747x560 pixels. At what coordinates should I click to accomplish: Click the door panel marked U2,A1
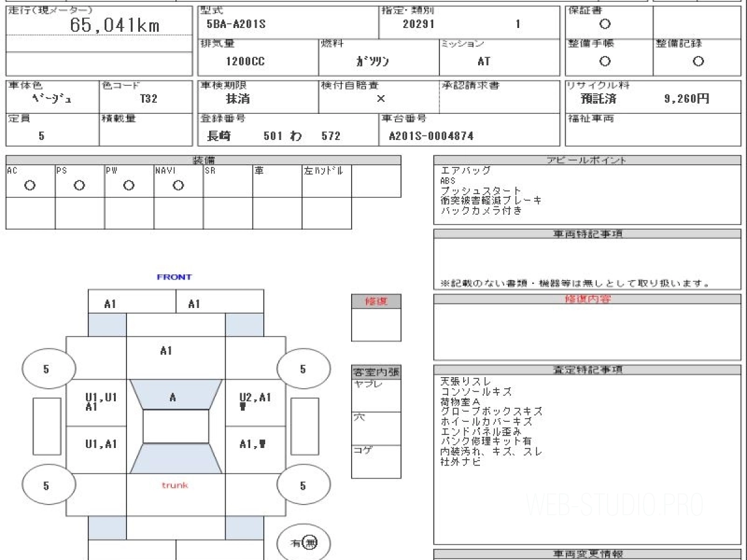[255, 403]
